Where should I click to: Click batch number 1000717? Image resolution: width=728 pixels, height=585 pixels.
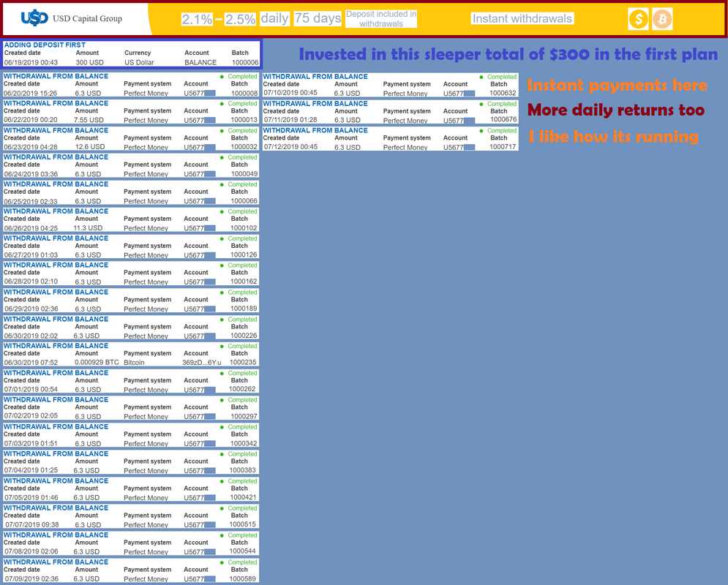(x=503, y=146)
